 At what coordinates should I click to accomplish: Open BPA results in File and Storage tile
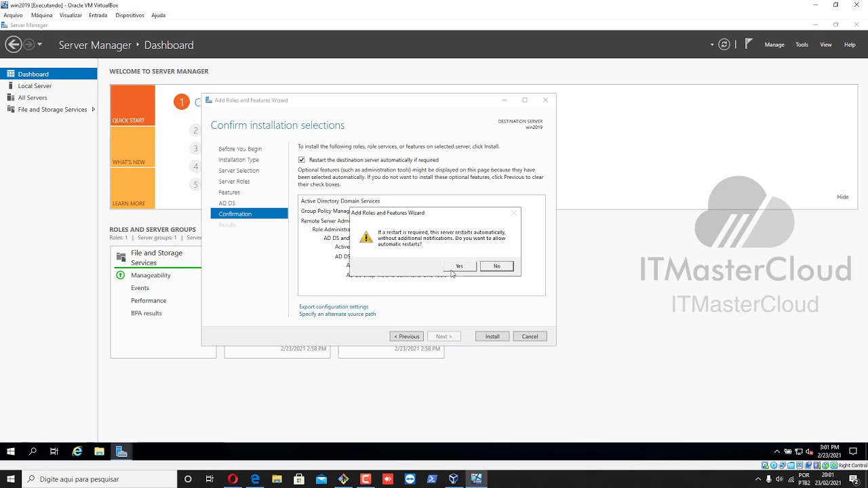click(146, 313)
